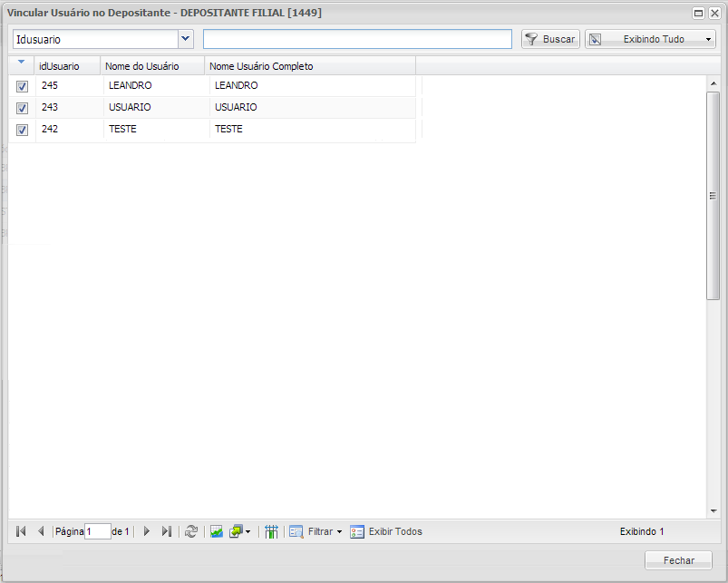The width and height of the screenshot is (728, 583).
Task: Click the Fechar button
Action: click(x=678, y=560)
